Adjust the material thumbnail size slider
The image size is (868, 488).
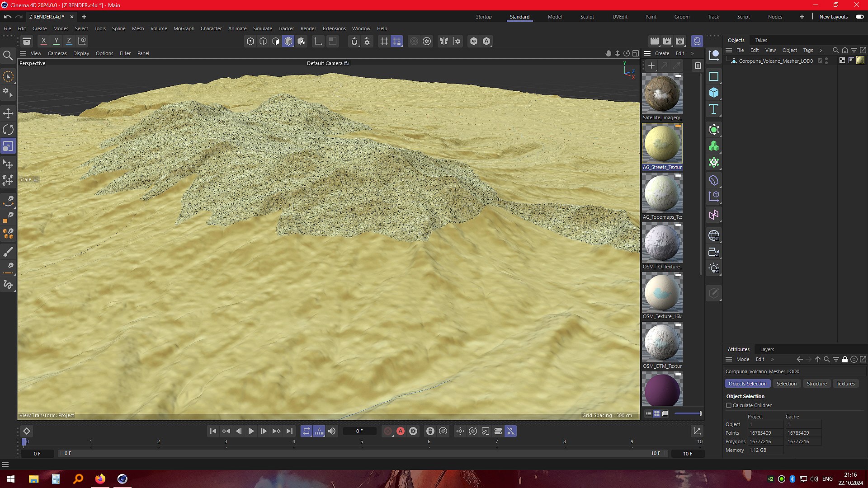click(x=688, y=413)
